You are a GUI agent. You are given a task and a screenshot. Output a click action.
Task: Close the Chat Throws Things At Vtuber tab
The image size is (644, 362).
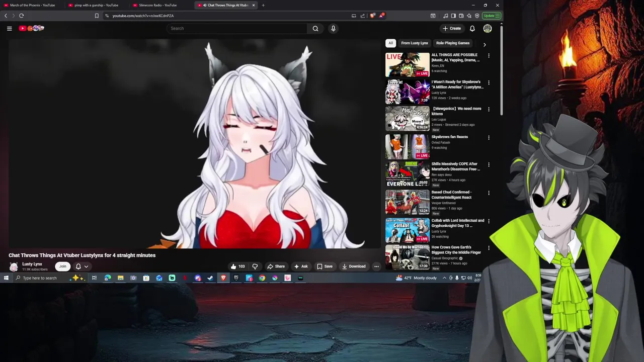pos(254,5)
